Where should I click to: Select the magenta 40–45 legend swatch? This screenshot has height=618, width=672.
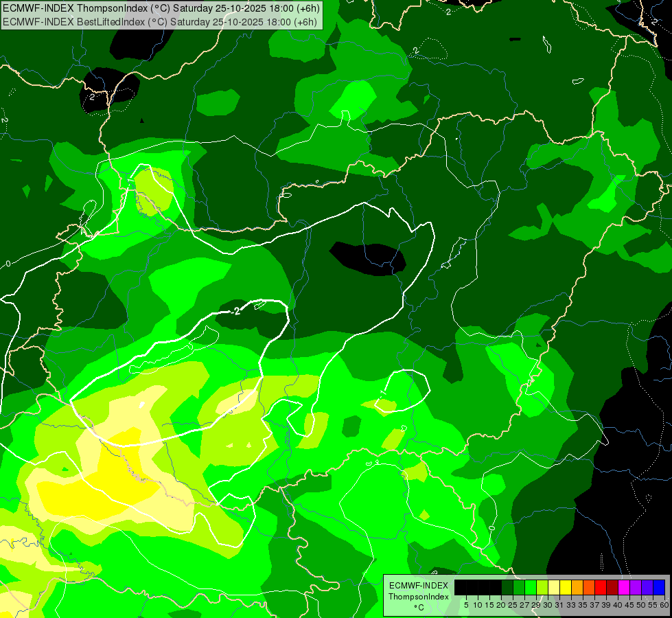point(624,587)
